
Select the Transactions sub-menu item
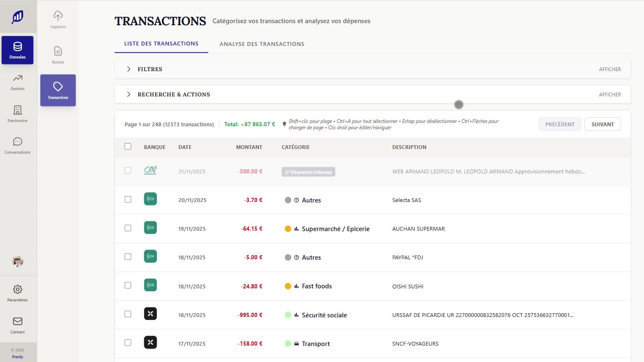[58, 90]
